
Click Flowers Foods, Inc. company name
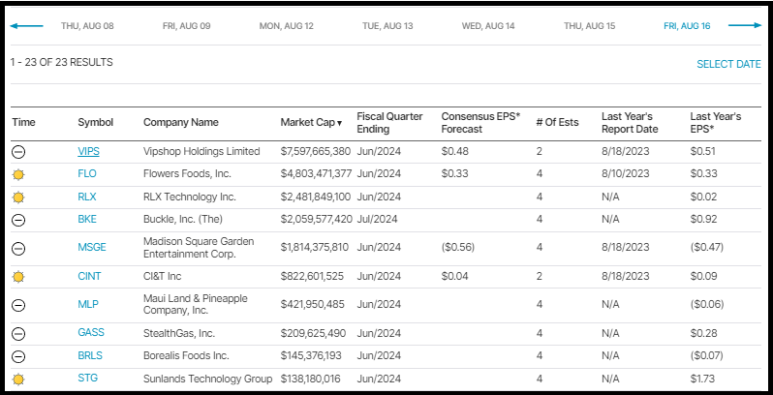[x=187, y=174]
